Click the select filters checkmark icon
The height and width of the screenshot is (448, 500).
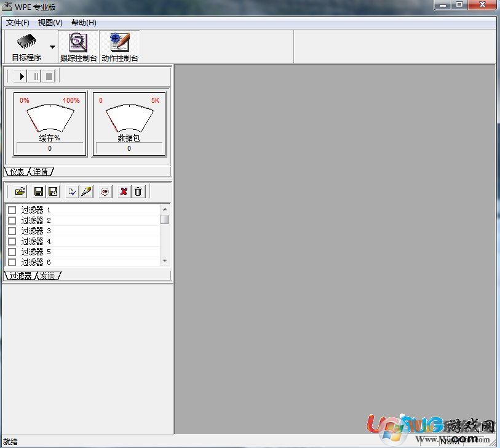(x=73, y=191)
